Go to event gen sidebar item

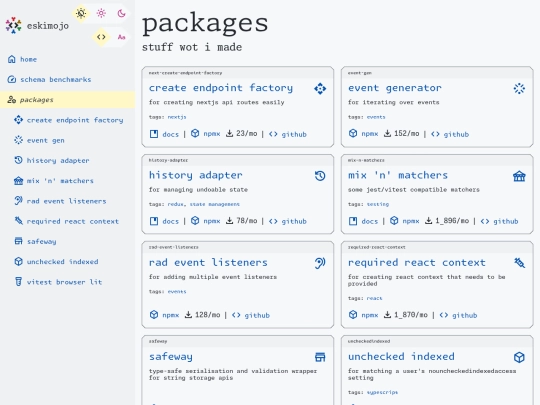pos(69,140)
